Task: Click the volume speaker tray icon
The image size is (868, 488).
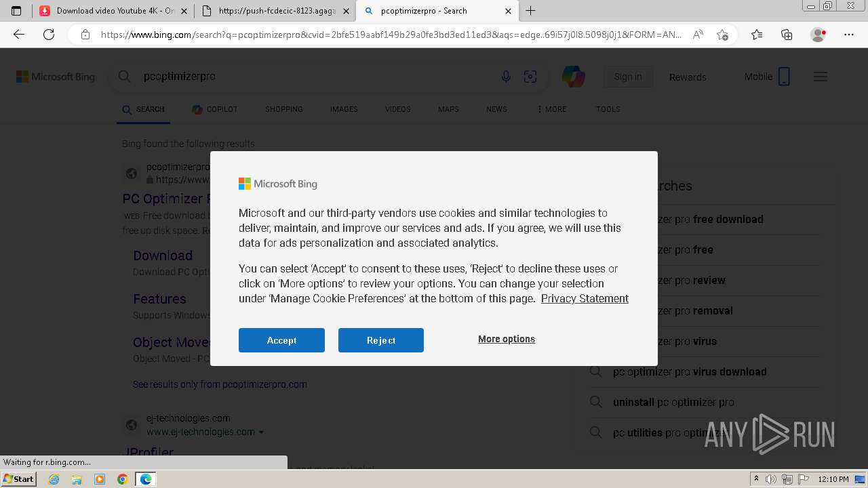Action: 771,479
